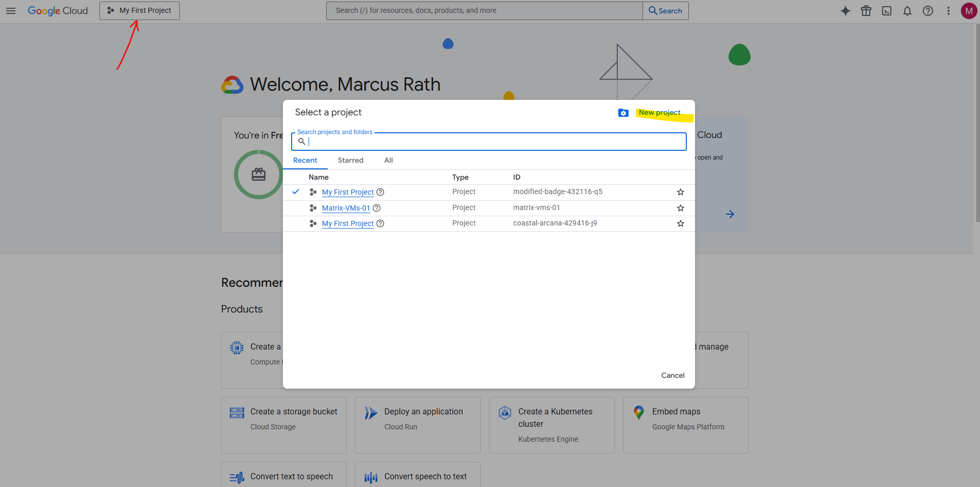Open the three-dot settings menu

click(x=949, y=11)
